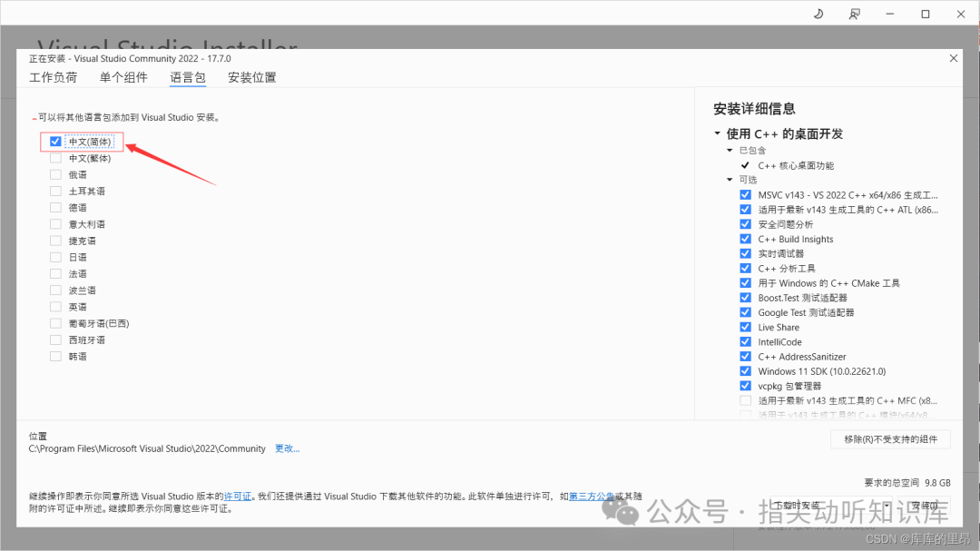The width and height of the screenshot is (980, 551).
Task: Check the 韩语 language checkbox
Action: [55, 357]
